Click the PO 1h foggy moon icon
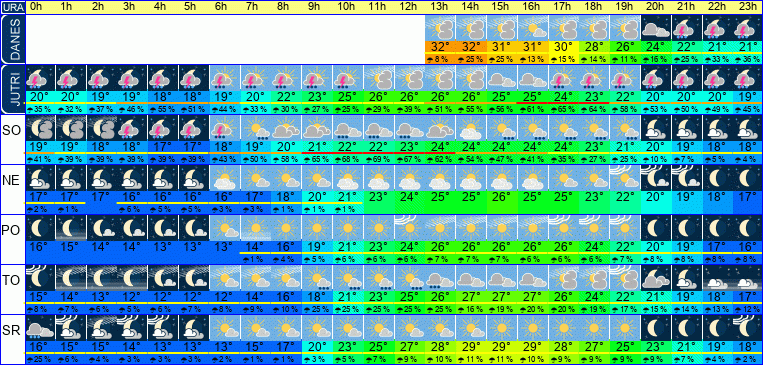 (x=71, y=228)
